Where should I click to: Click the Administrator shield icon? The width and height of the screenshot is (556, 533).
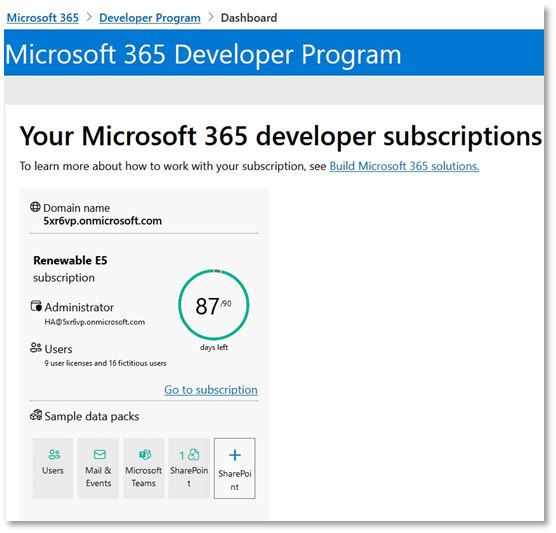pyautogui.click(x=36, y=306)
